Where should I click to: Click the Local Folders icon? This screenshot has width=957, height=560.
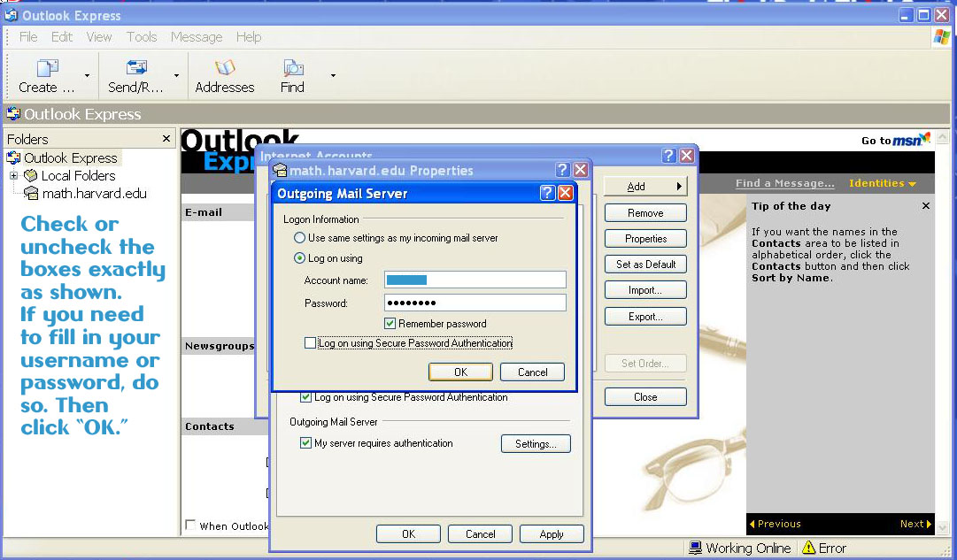pyautogui.click(x=32, y=176)
